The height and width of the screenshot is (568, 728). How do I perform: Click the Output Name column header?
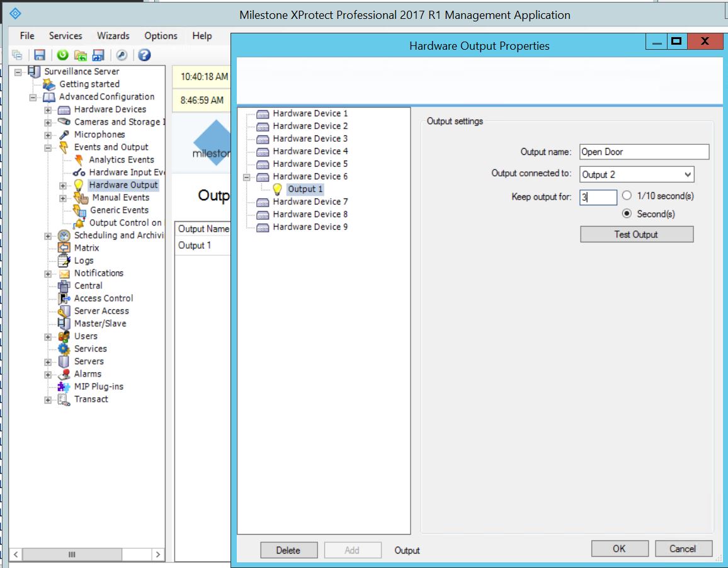point(203,229)
